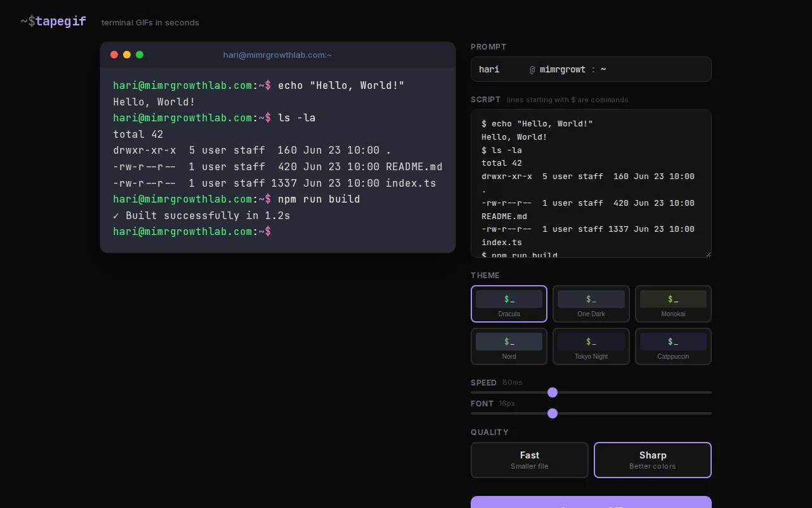
Task: Select the Dracula theme
Action: tap(509, 304)
